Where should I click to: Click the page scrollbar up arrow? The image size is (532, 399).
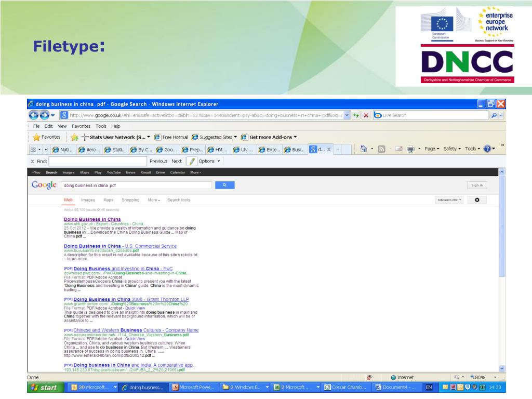(502, 172)
